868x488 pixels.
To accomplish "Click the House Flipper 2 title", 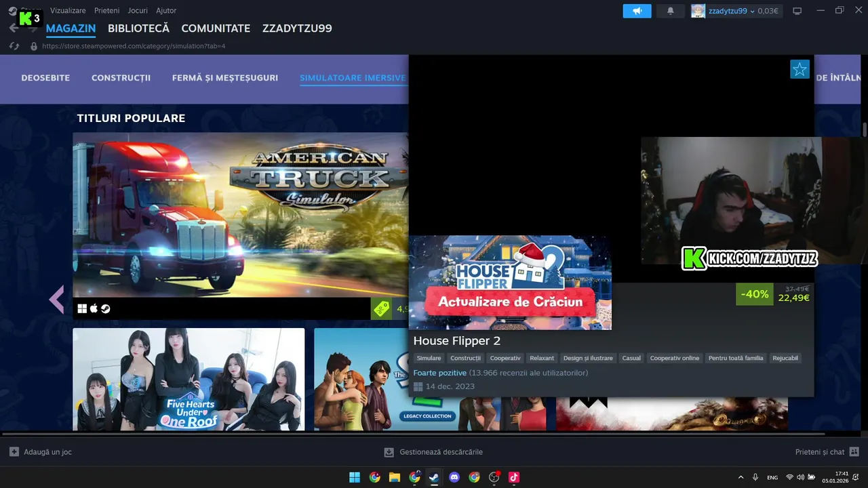I will coord(457,341).
